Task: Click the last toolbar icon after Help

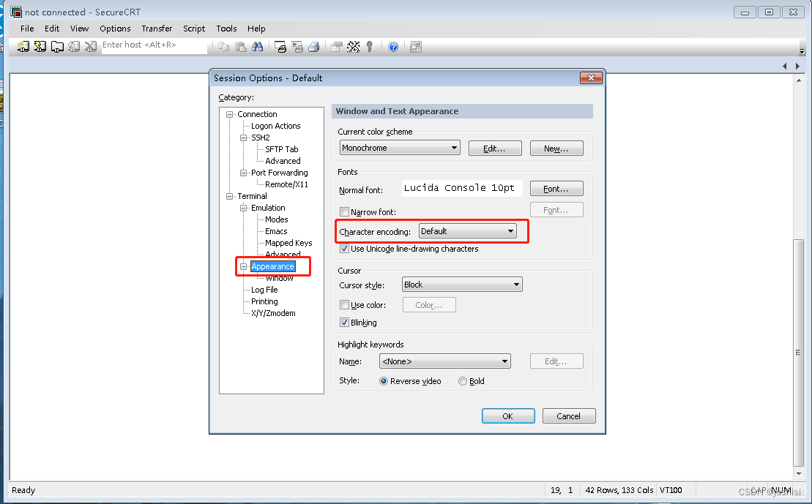Action: coord(416,47)
